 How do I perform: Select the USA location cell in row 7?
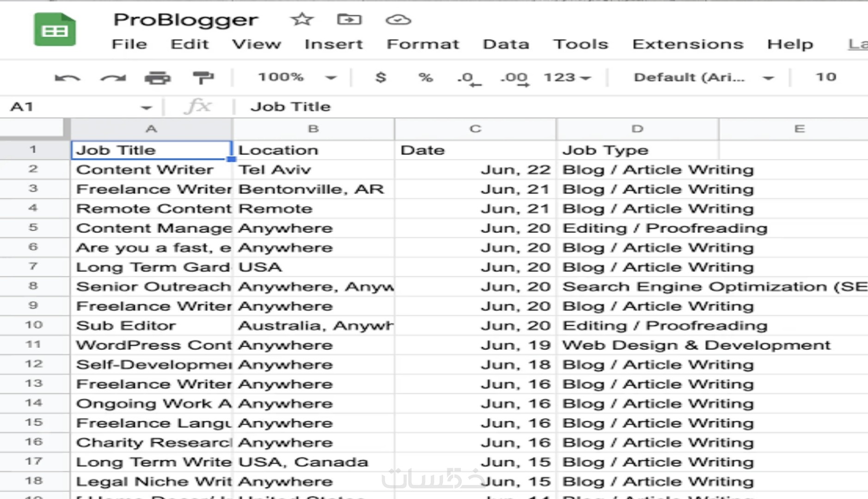[313, 267]
